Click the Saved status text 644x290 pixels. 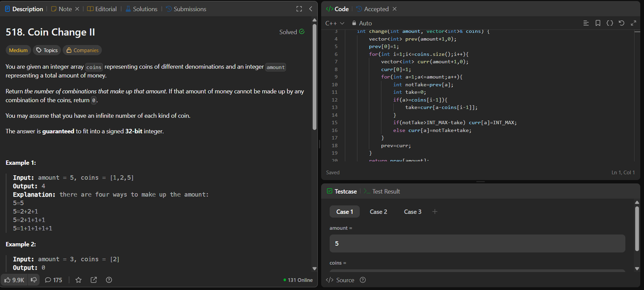(x=332, y=173)
